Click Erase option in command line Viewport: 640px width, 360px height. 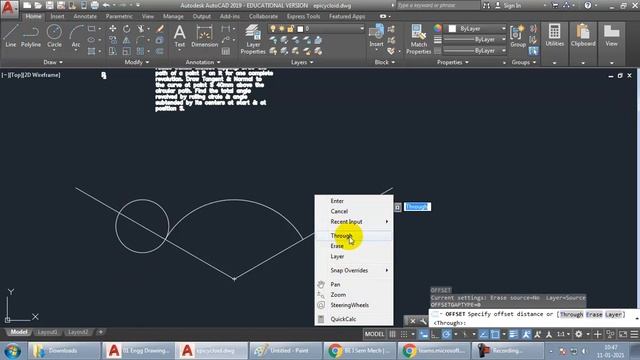(x=594, y=314)
